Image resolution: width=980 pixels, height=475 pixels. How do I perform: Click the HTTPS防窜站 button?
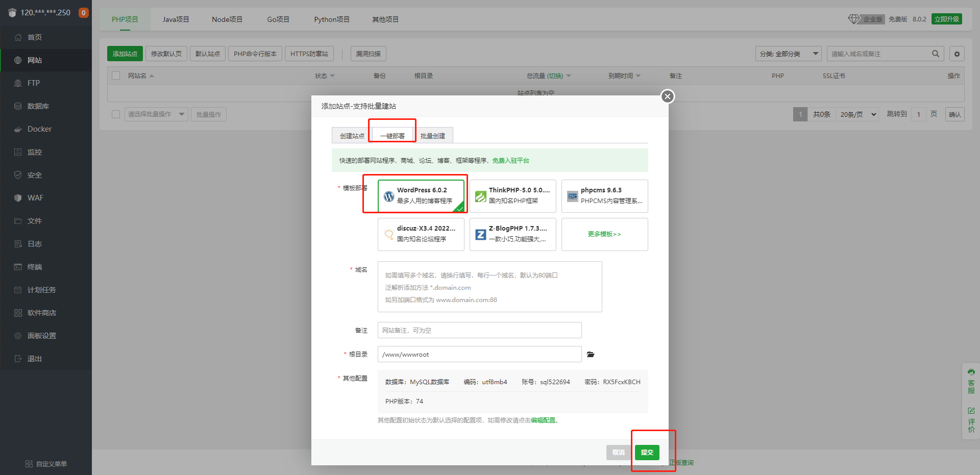click(309, 54)
